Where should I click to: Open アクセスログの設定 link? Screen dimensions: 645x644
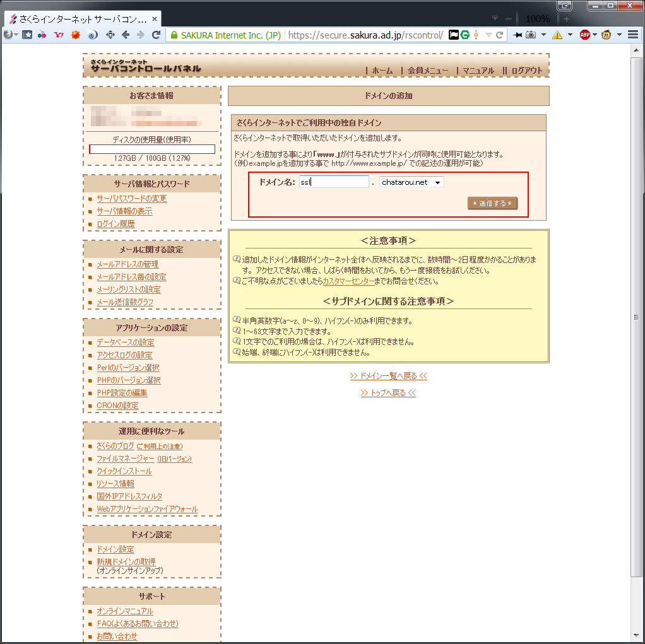(x=124, y=355)
